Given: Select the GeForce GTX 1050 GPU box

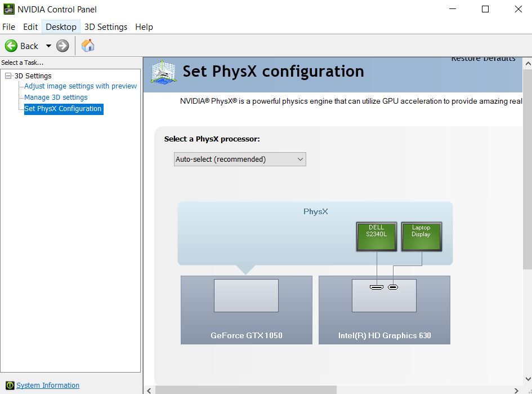Looking at the screenshot, I should point(246,309).
